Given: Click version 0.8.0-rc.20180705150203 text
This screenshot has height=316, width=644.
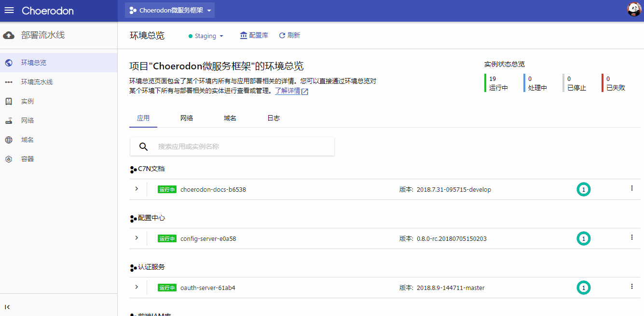Looking at the screenshot, I should 452,239.
